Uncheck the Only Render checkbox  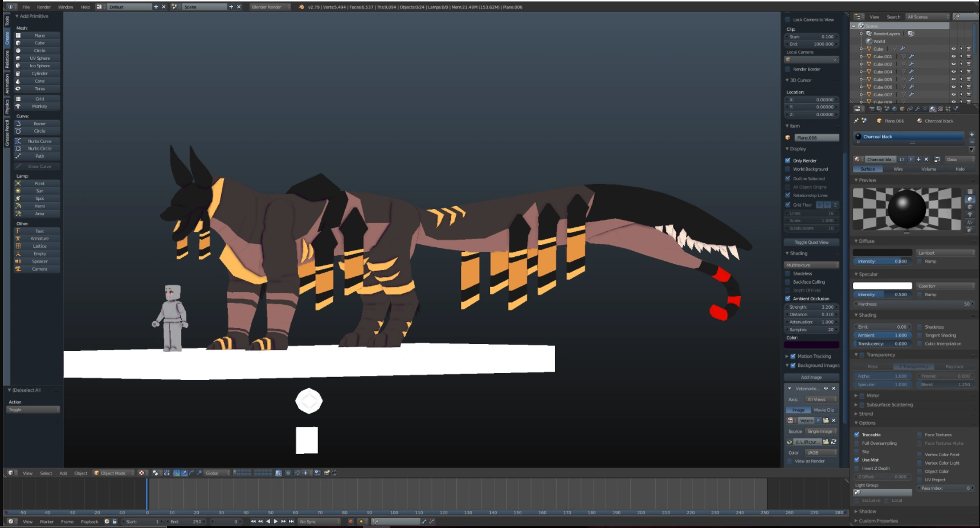[x=788, y=161]
